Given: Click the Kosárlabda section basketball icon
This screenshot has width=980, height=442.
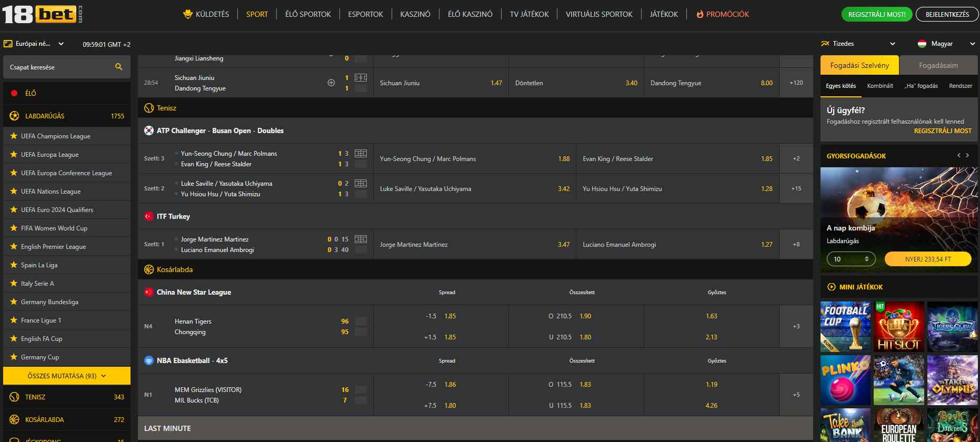Looking at the screenshot, I should (149, 269).
